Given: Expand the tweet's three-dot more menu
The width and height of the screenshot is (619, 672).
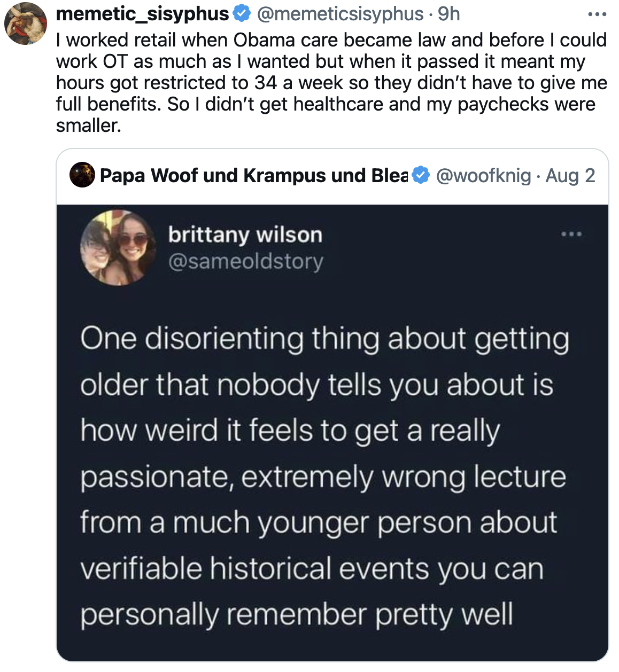Looking at the screenshot, I should click(x=597, y=14).
